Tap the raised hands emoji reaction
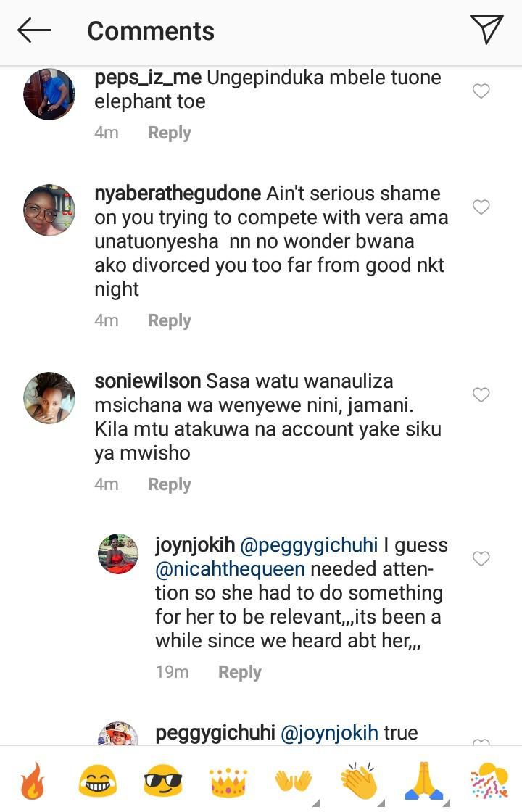 pos(295,782)
